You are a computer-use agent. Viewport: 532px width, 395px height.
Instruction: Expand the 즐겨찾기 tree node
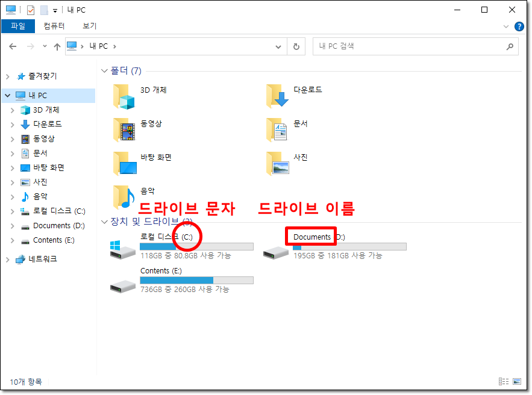[x=8, y=76]
